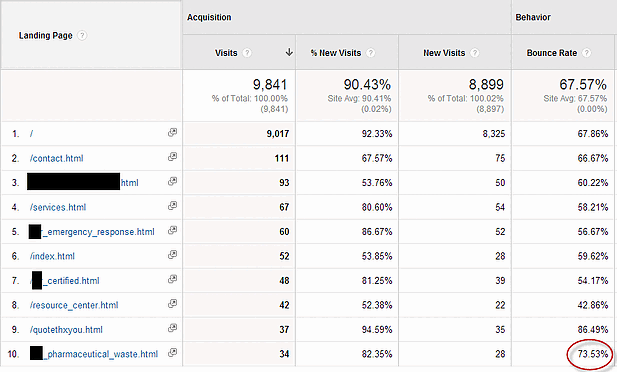The image size is (617, 372).
Task: Open the /services.html landing page link
Action: pyautogui.click(x=58, y=207)
